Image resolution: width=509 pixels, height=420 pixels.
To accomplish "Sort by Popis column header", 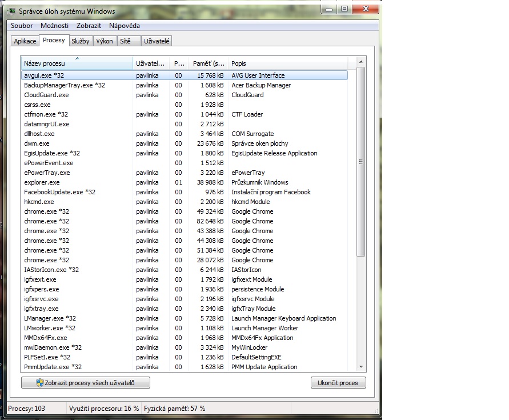I will [288, 63].
